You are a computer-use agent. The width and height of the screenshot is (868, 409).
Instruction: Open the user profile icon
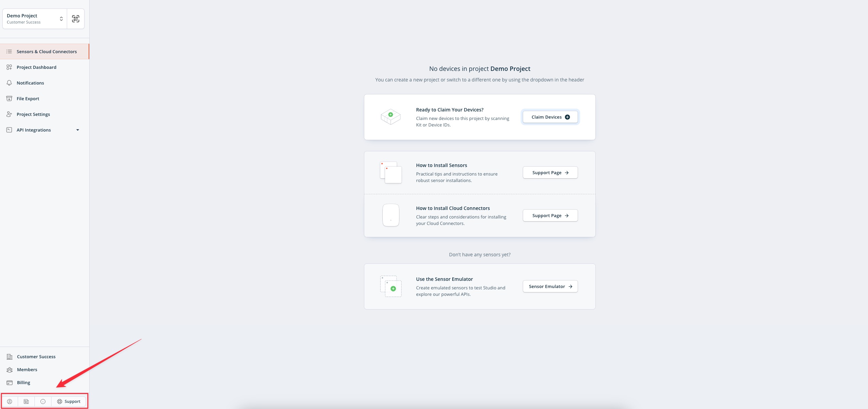tap(10, 402)
